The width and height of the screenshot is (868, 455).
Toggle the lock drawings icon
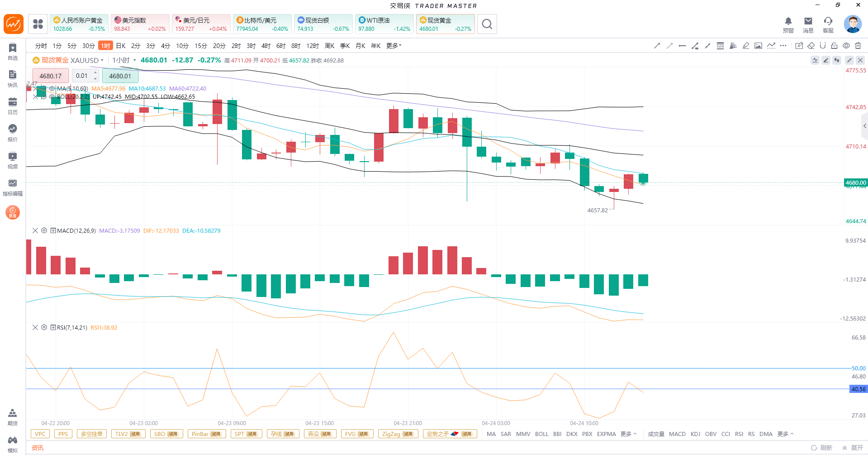click(835, 46)
